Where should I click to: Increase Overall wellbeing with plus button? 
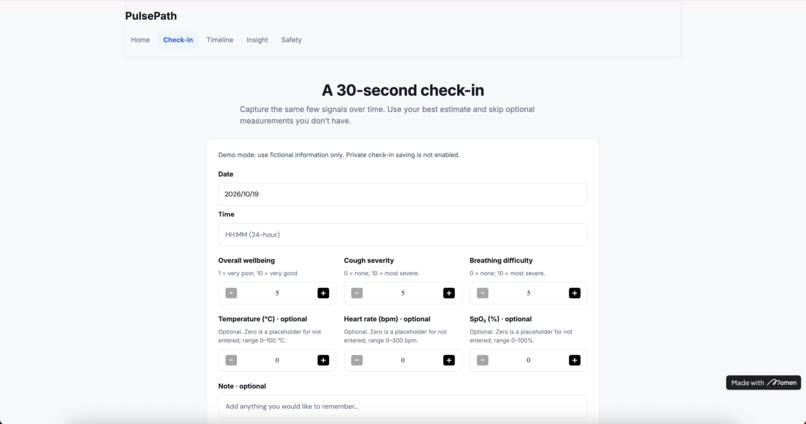tap(323, 293)
